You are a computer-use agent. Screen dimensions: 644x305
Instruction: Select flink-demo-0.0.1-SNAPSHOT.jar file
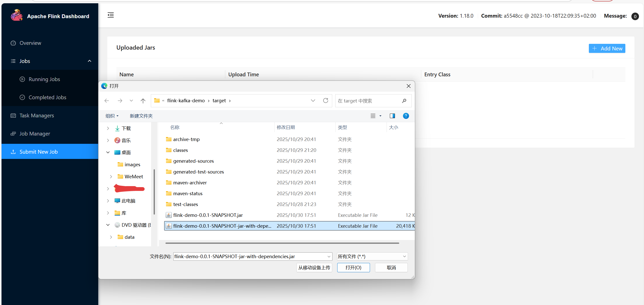208,215
